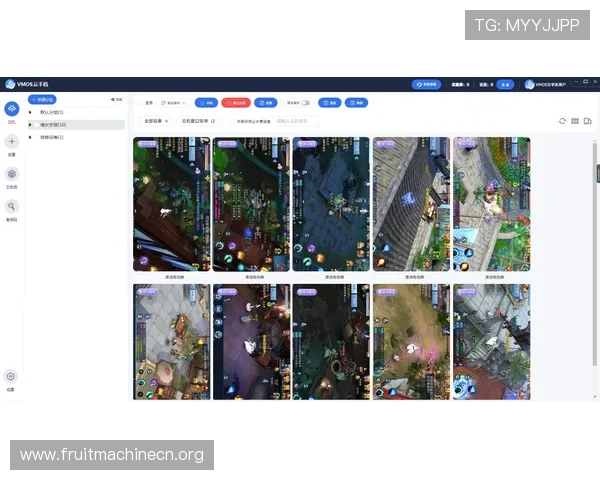Click the small blue recharge pill button
The width and height of the screenshot is (600, 480).
click(505, 85)
